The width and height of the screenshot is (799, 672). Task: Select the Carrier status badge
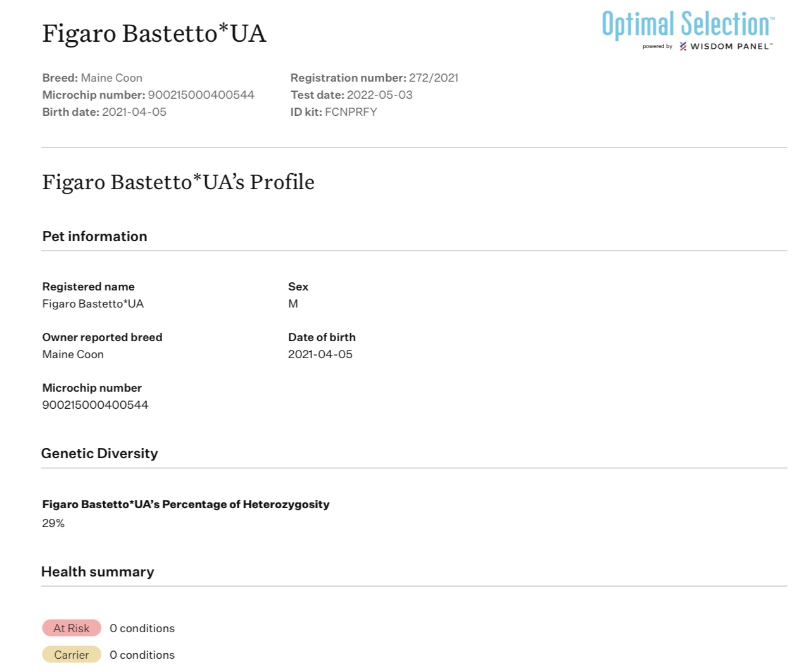(72, 654)
